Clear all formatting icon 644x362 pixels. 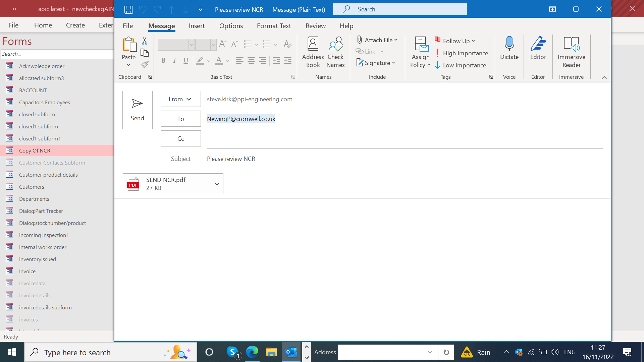click(x=287, y=44)
